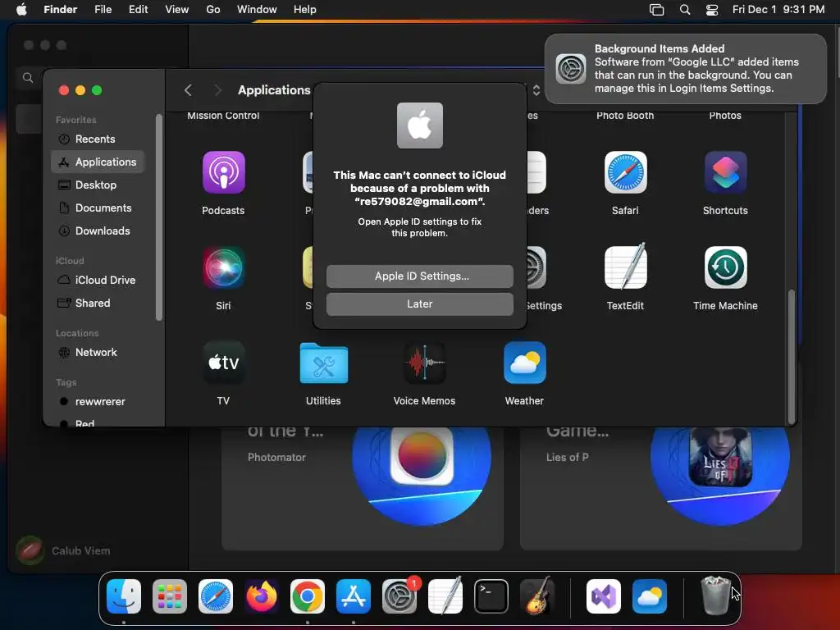Launch Safari from the Dock
The image size is (840, 630).
(x=216, y=596)
